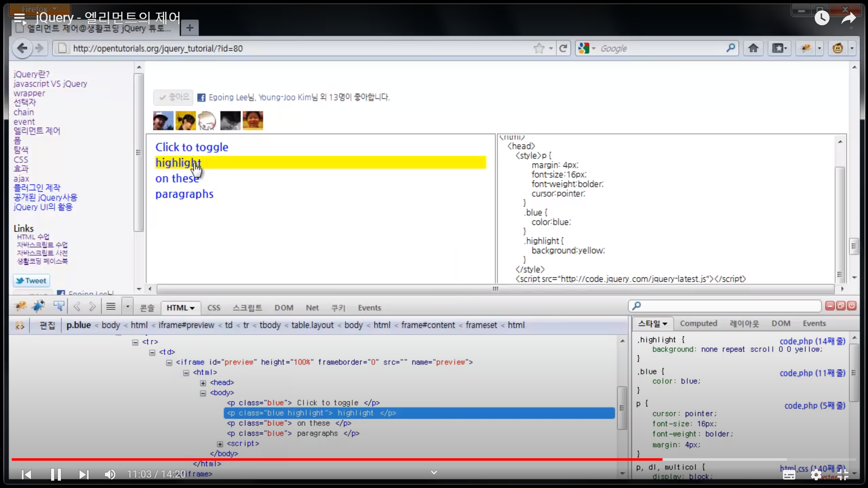This screenshot has height=488, width=868.
Task: Click the browser reload icon
Action: tap(563, 48)
